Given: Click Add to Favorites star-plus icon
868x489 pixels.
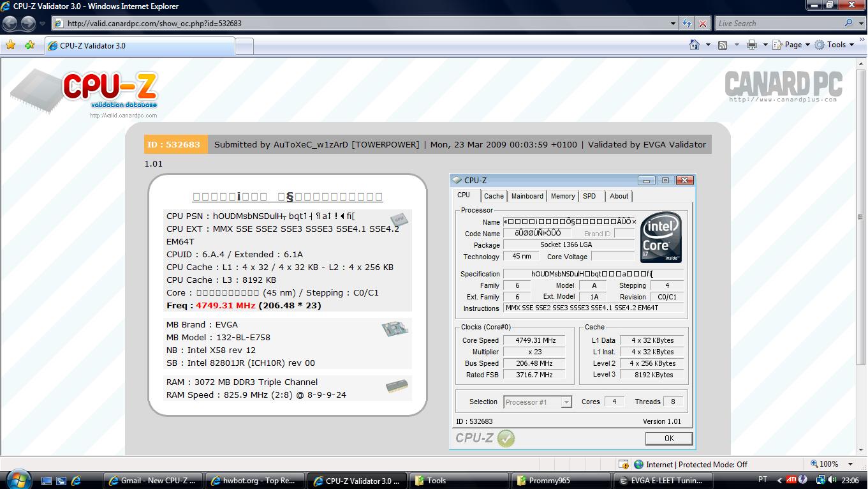Looking at the screenshot, I should [29, 45].
